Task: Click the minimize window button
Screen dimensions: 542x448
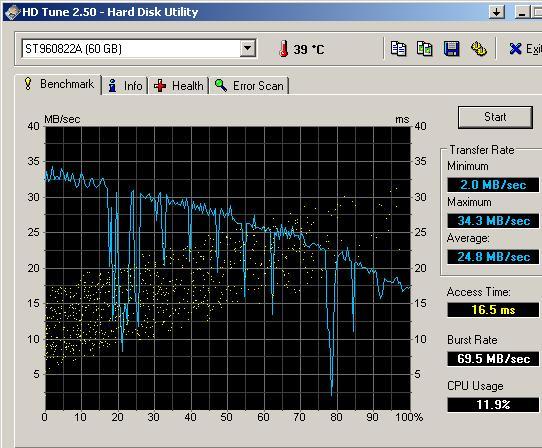Action: 523,12
